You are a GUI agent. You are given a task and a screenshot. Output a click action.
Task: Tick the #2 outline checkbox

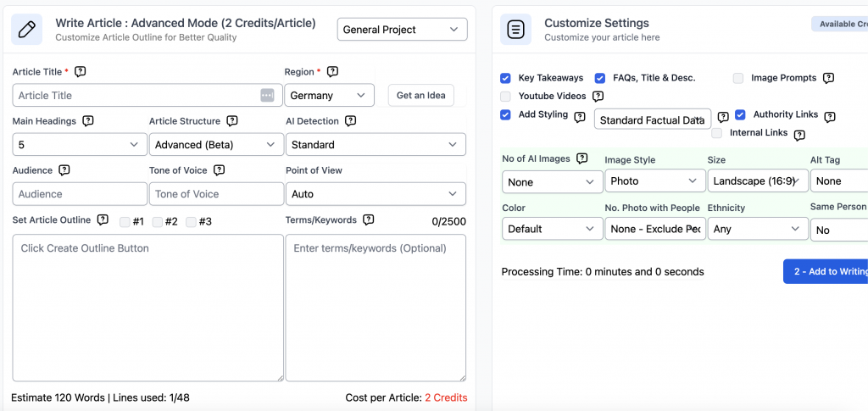coord(158,222)
